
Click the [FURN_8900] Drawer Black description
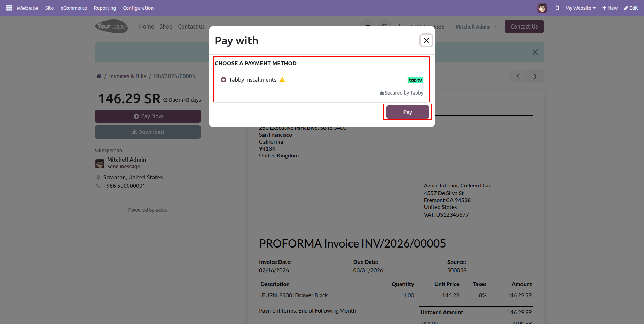[x=294, y=295]
